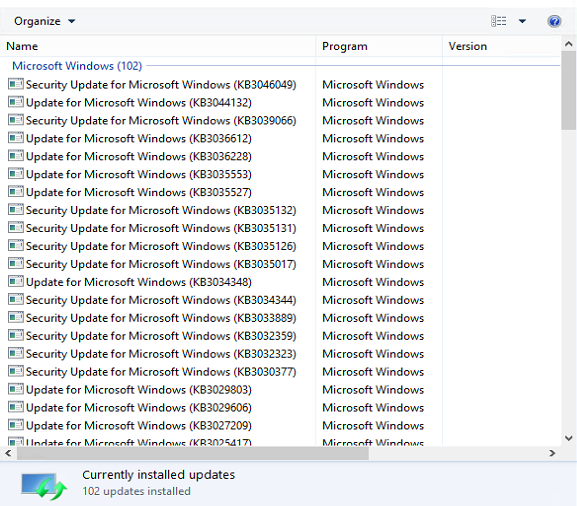Image resolution: width=577 pixels, height=506 pixels.
Task: Click the view layout icon
Action: click(x=499, y=21)
